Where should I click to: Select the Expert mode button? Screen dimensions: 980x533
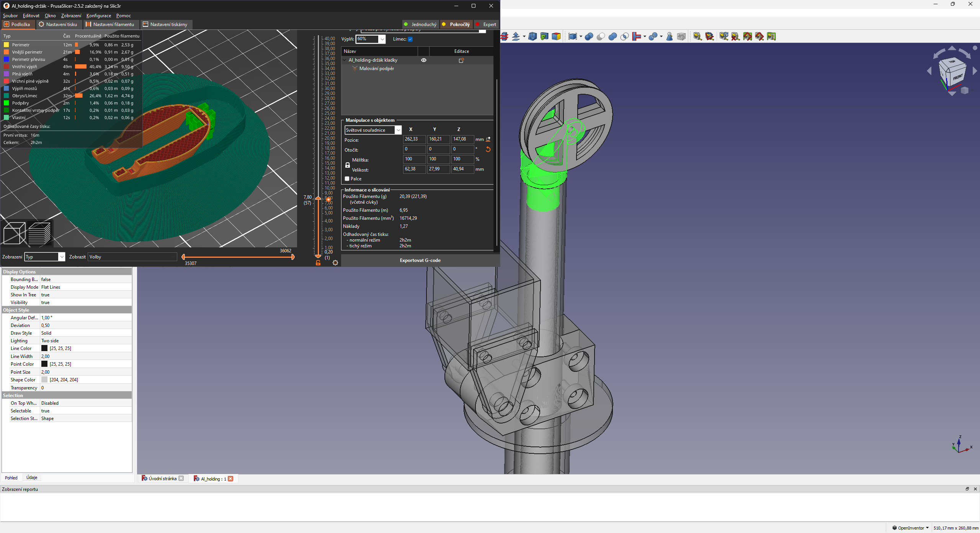coord(486,25)
